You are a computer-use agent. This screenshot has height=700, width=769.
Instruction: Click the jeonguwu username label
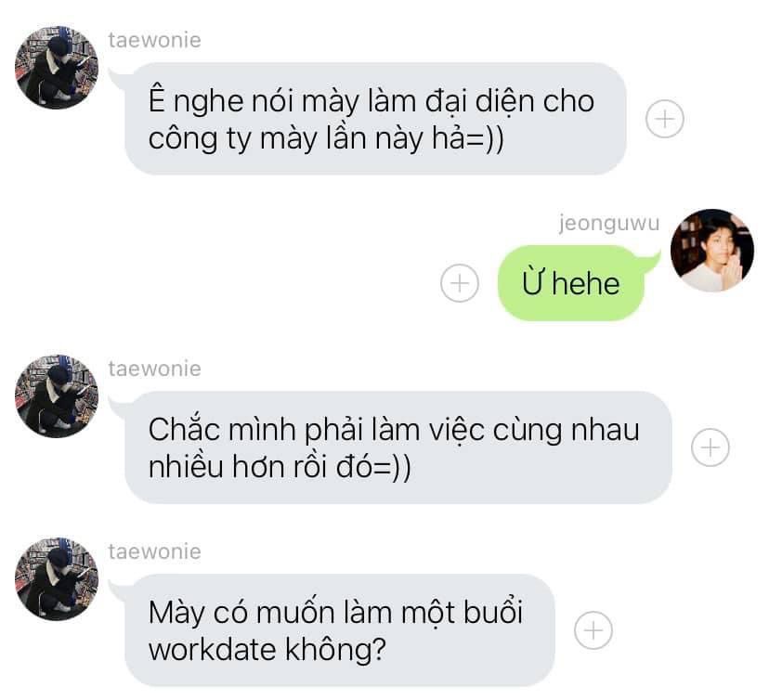click(x=609, y=223)
